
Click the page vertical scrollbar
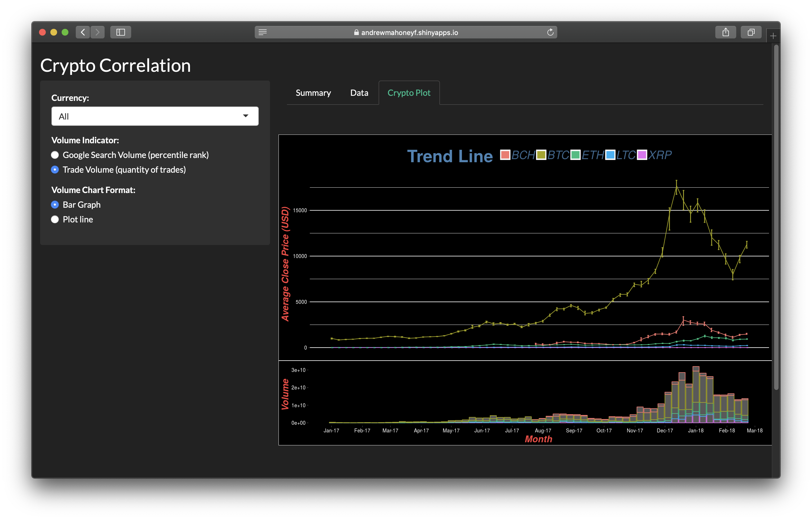coord(776,216)
